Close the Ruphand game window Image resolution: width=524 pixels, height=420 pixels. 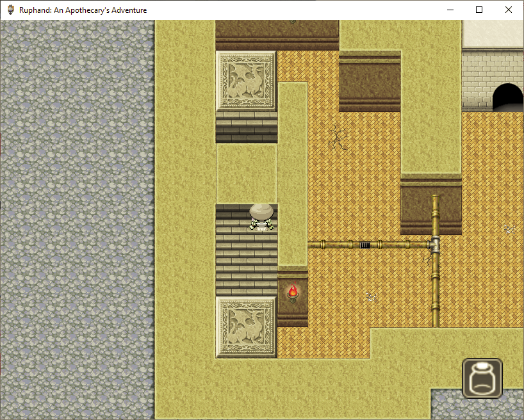pyautogui.click(x=508, y=10)
